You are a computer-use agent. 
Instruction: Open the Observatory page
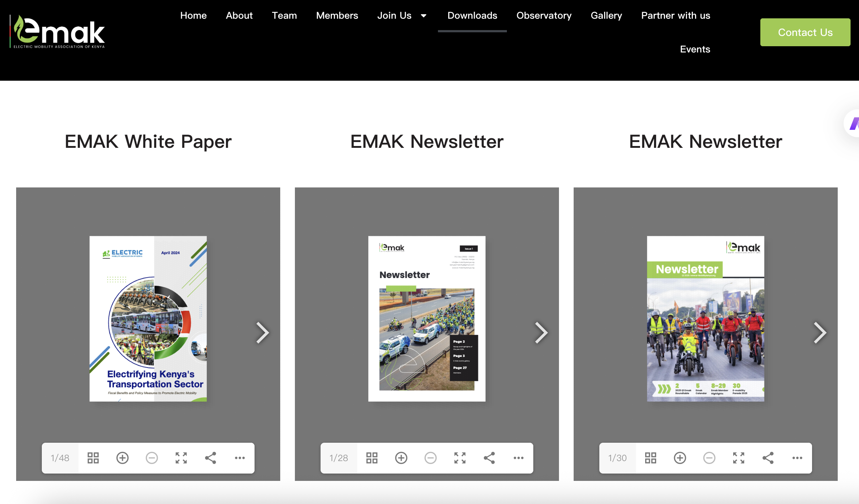[x=544, y=15]
